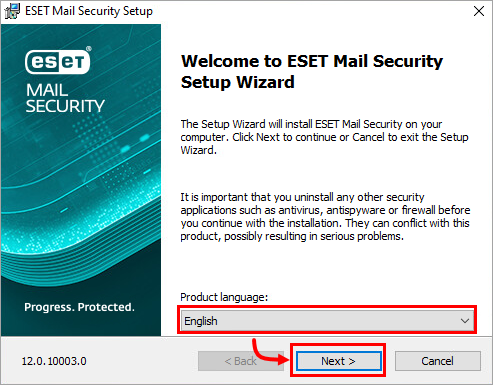Click the greyed-out Back button
Image resolution: width=493 pixels, height=385 pixels.
coord(241,361)
